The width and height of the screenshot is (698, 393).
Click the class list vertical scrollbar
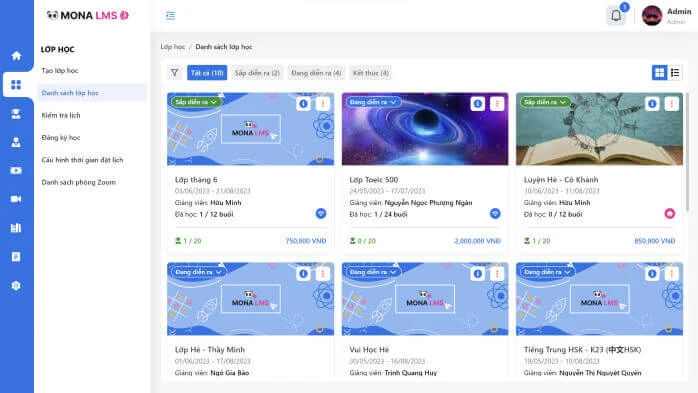click(687, 151)
